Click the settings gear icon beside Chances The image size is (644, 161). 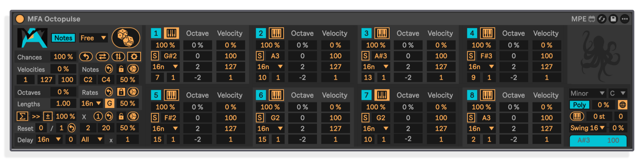click(x=134, y=57)
